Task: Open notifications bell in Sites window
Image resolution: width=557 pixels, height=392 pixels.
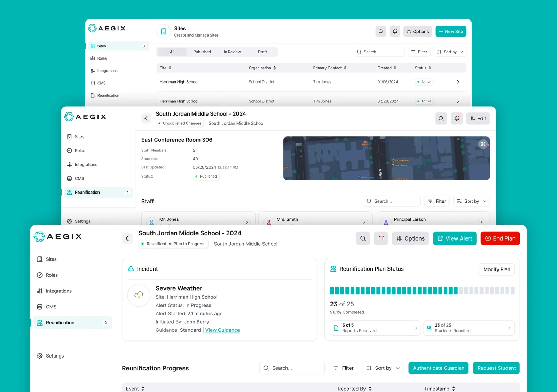Action: coord(395,31)
